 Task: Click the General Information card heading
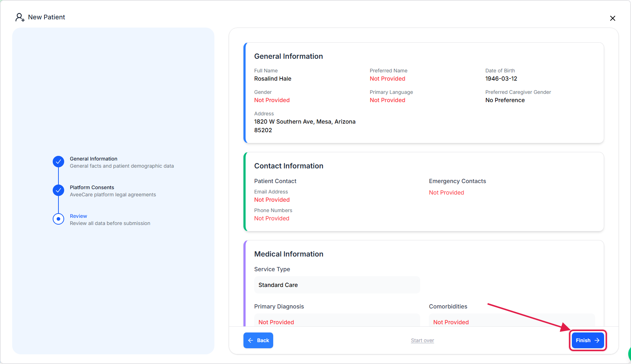288,56
